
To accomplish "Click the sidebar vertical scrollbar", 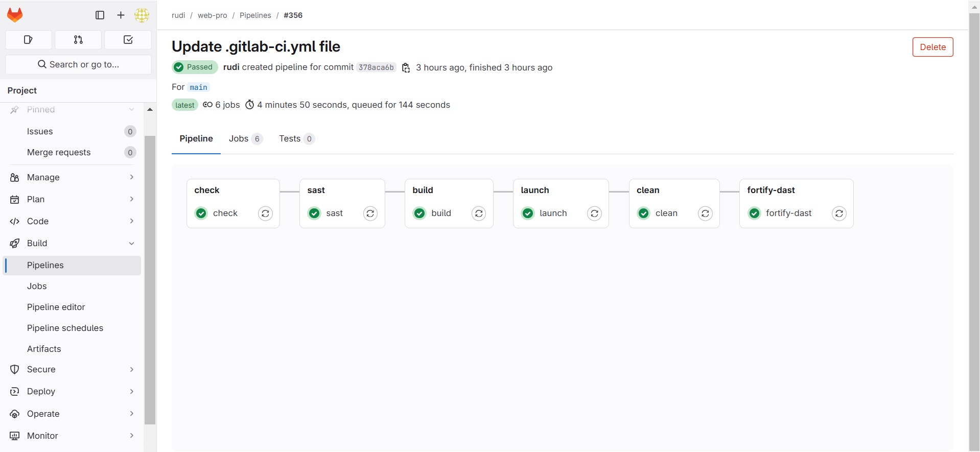I will tap(150, 280).
